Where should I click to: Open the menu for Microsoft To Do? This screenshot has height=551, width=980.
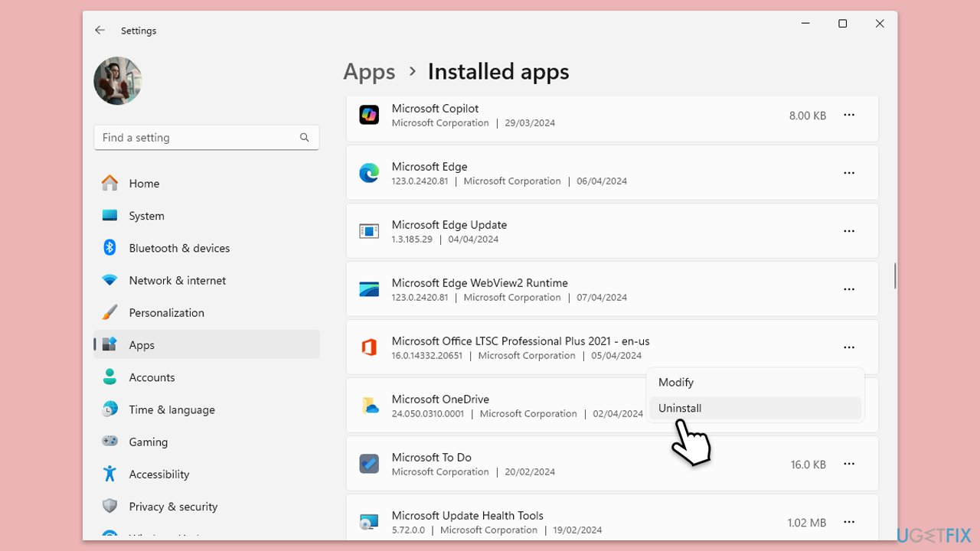click(848, 463)
